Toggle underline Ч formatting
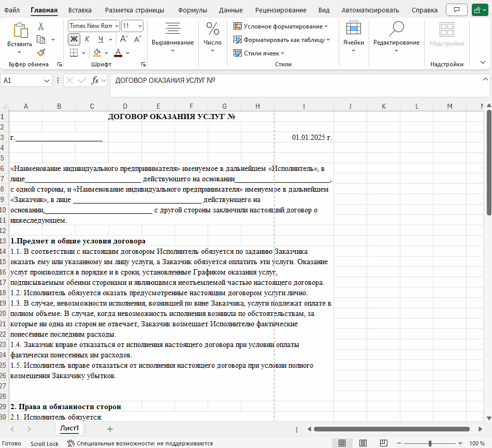 click(x=100, y=39)
